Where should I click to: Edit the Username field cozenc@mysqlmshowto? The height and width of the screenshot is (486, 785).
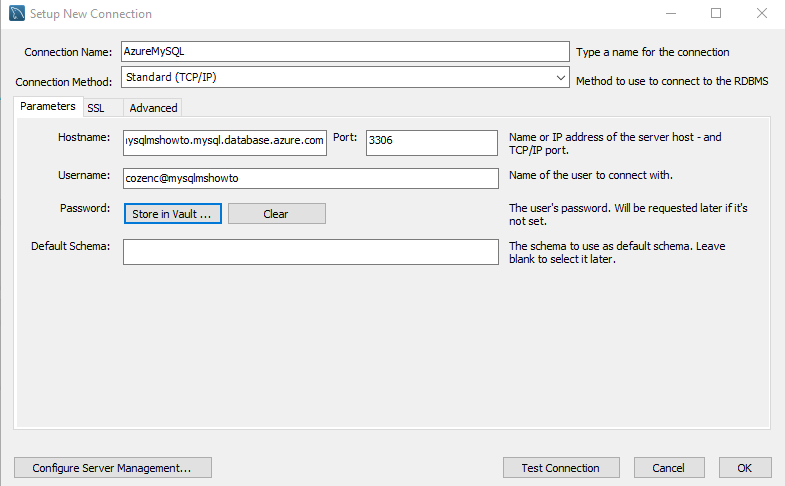[310, 178]
